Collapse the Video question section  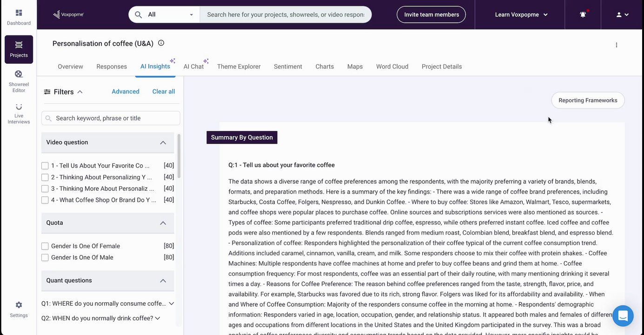tap(163, 142)
